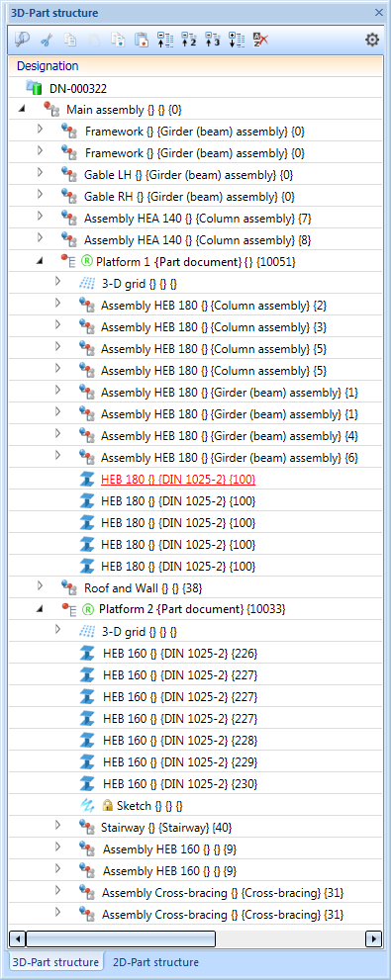Click the lock icon on the Sketch row
The width and height of the screenshot is (391, 980).
click(x=107, y=805)
